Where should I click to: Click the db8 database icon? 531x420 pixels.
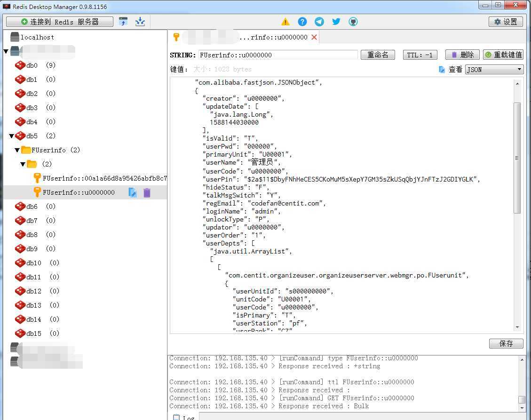click(20, 235)
